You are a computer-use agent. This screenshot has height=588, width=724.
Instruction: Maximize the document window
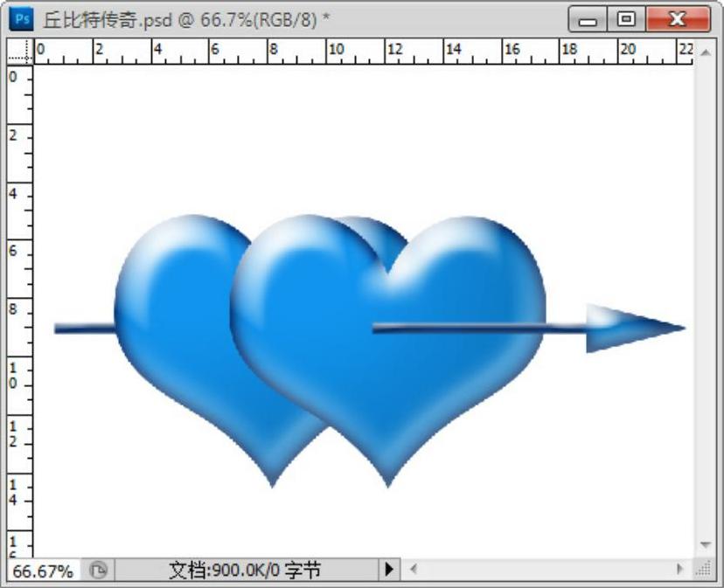tap(626, 18)
